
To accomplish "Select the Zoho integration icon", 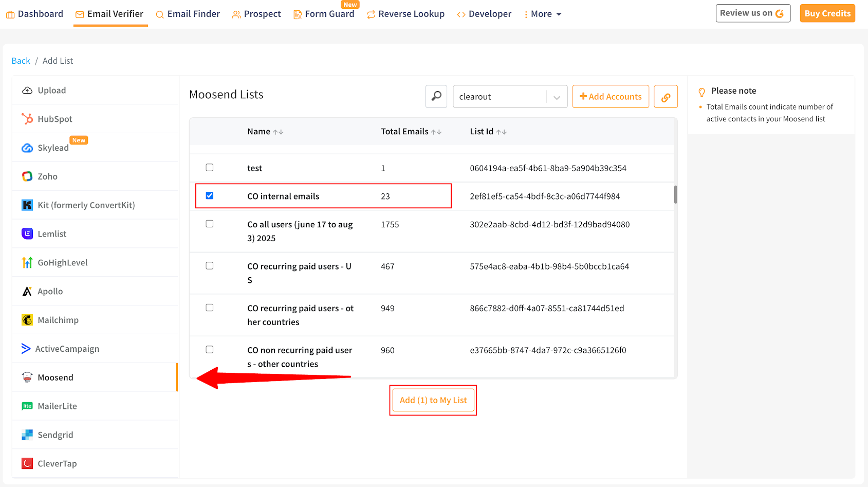I will coord(27,176).
